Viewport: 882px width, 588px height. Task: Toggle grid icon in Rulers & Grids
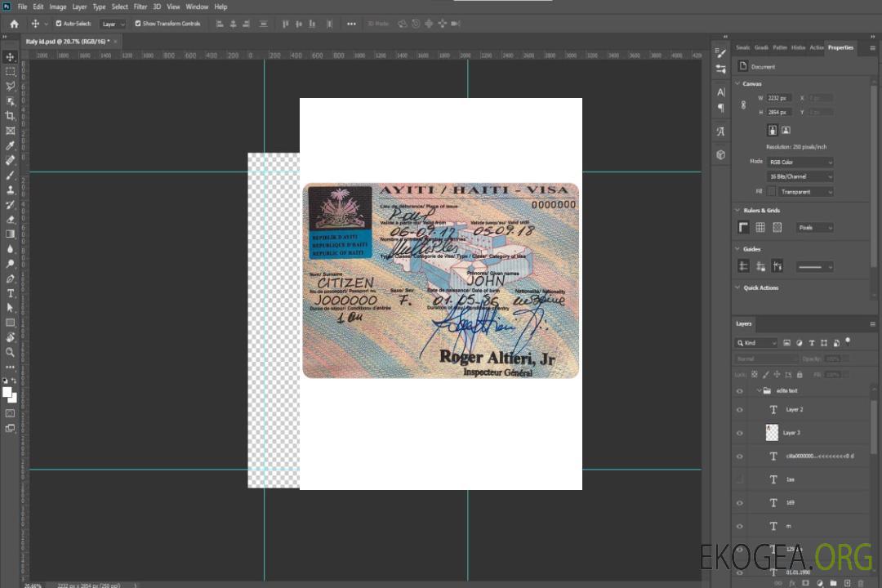pyautogui.click(x=760, y=227)
